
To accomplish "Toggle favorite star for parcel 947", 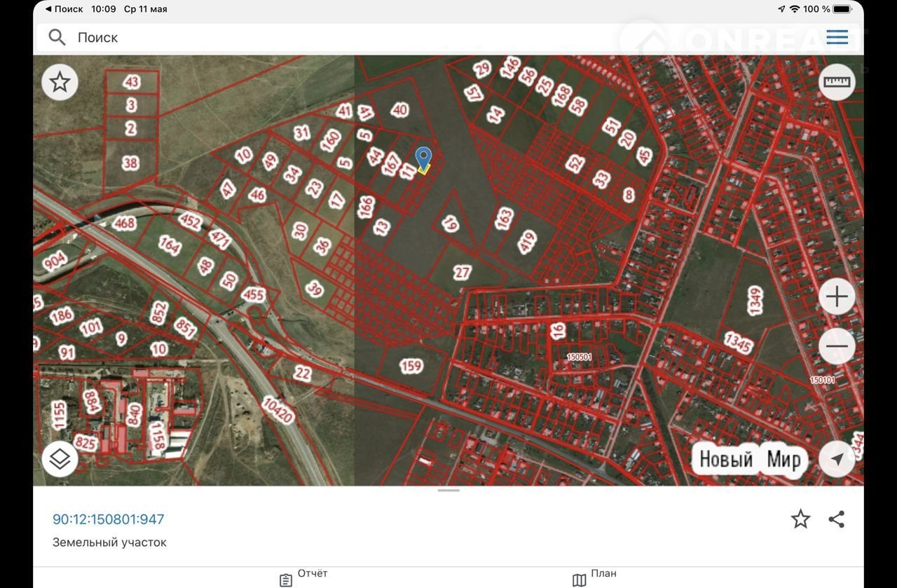I will (800, 519).
